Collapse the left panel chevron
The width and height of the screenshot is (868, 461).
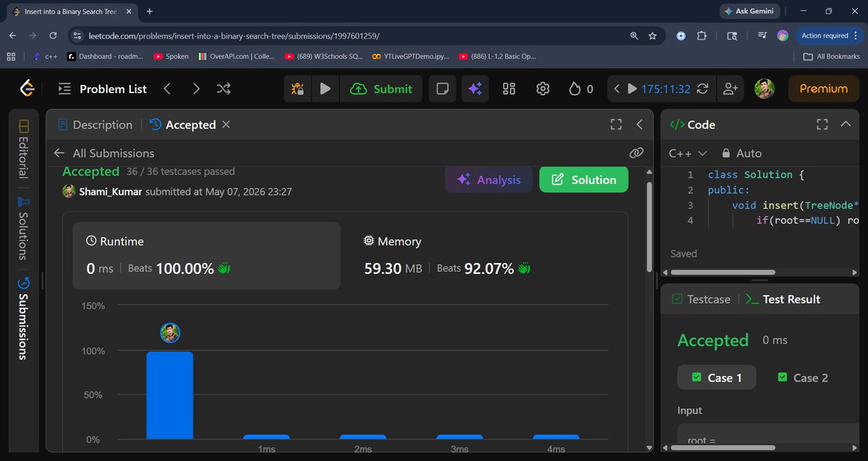pos(639,124)
